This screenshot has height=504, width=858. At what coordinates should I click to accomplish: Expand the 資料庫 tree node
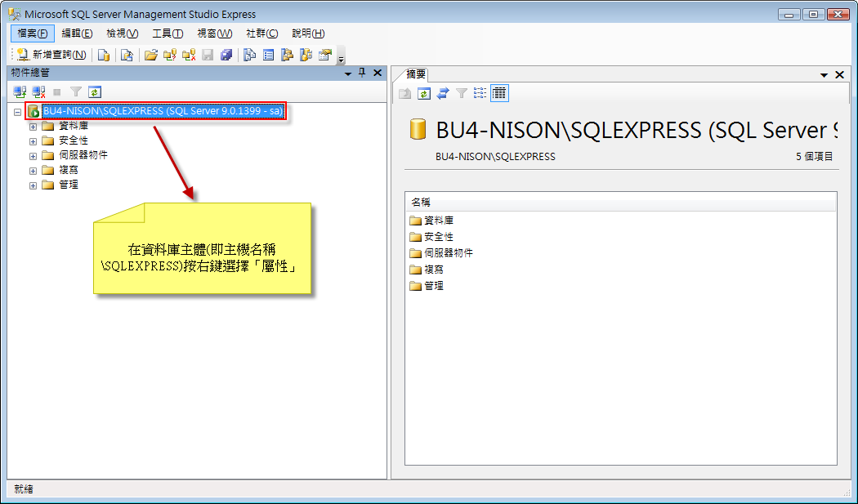(x=32, y=125)
